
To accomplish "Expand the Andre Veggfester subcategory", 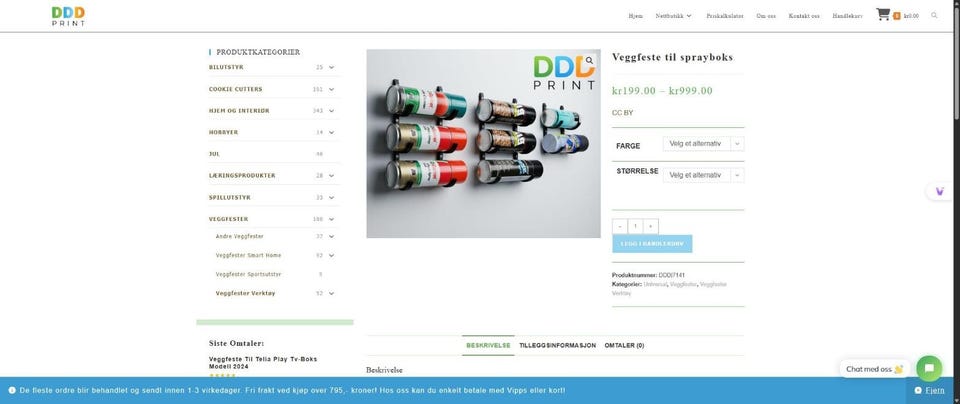I will [x=331, y=236].
